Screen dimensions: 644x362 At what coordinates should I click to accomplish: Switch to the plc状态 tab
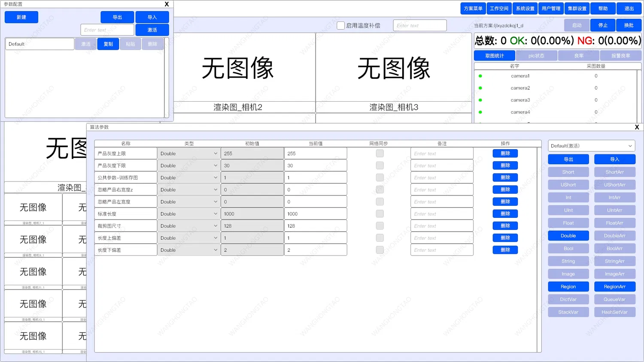click(536, 56)
